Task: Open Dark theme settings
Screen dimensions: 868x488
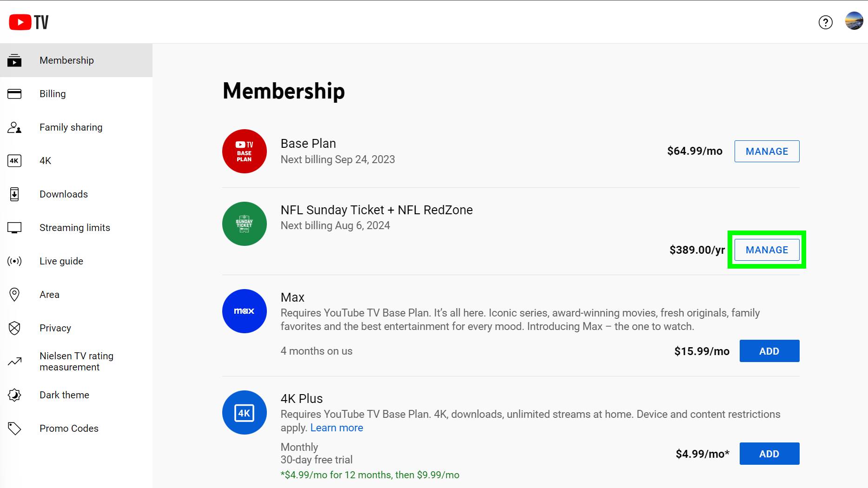Action: (x=64, y=395)
